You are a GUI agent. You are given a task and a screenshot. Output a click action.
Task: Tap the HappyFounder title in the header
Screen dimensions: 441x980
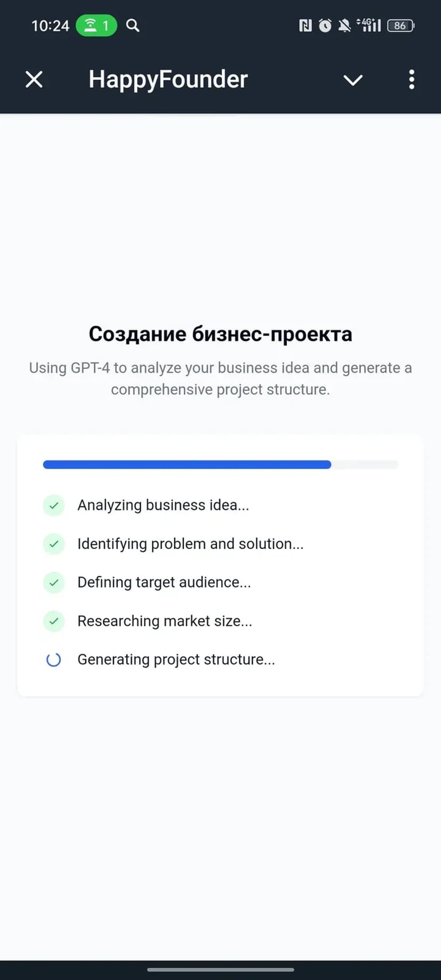[x=168, y=79]
